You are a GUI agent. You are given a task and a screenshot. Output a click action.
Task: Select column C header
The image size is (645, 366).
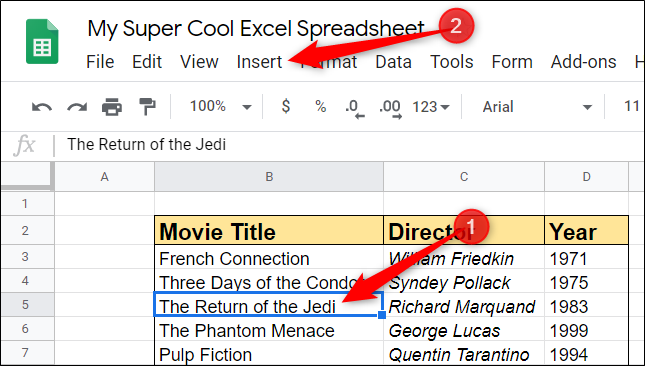tap(464, 177)
